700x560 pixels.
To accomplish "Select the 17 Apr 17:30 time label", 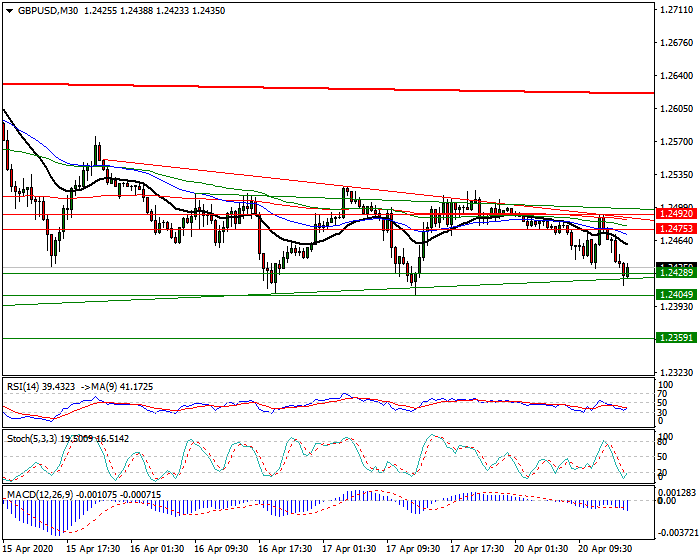I will (x=477, y=548).
